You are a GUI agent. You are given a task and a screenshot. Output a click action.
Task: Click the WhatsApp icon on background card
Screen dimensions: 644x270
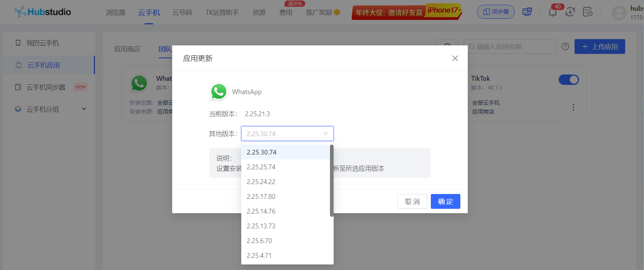pos(139,83)
